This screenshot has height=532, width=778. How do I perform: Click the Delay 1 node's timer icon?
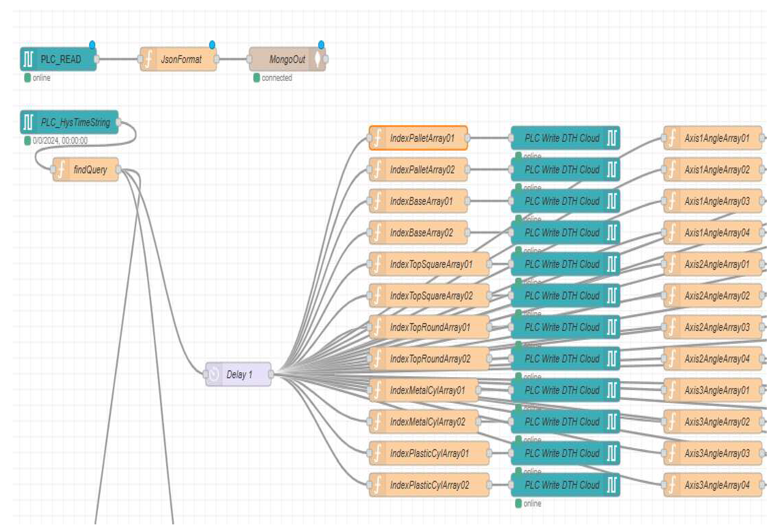pos(214,374)
